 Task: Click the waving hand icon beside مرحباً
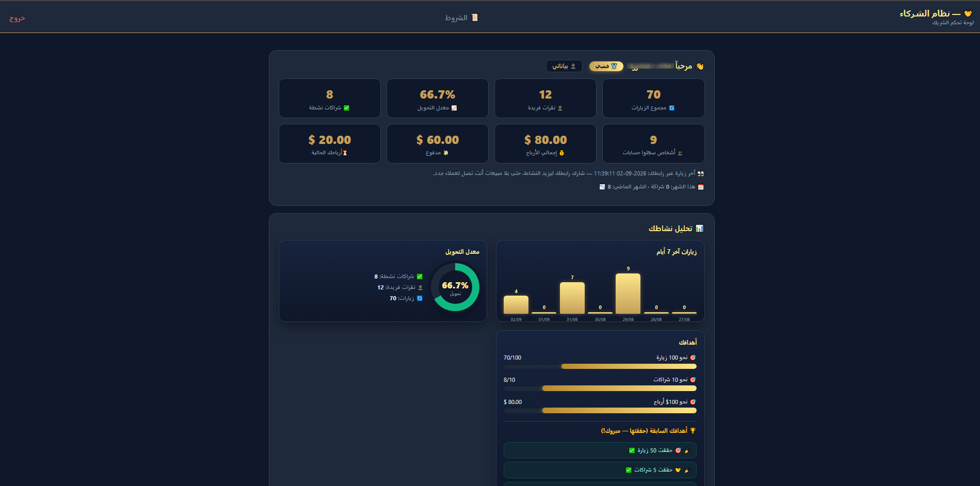tap(700, 66)
